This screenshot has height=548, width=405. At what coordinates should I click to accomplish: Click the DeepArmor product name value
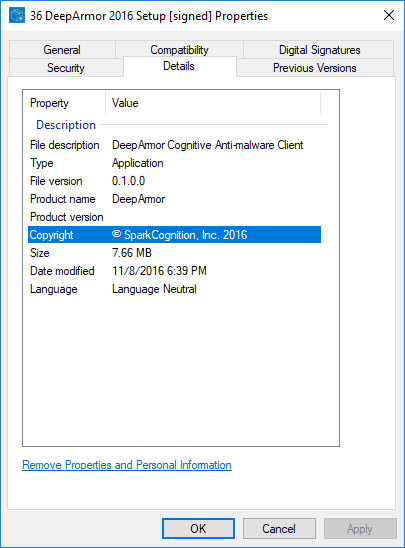pyautogui.click(x=138, y=199)
